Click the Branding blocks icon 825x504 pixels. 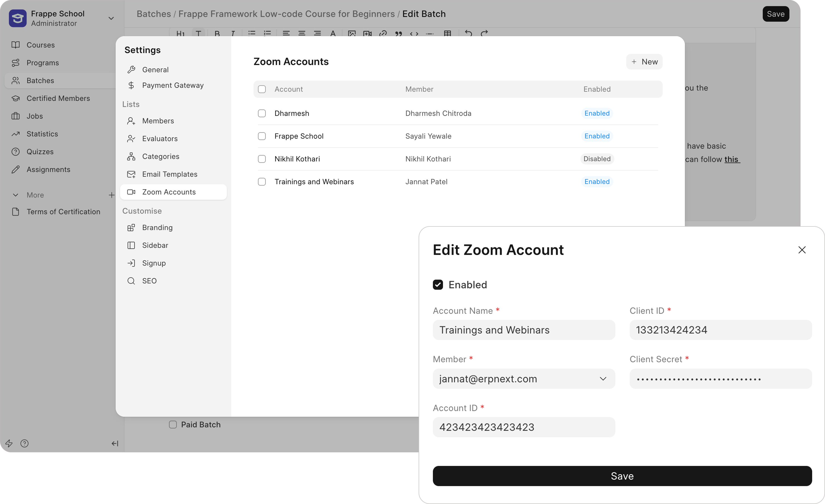131,228
